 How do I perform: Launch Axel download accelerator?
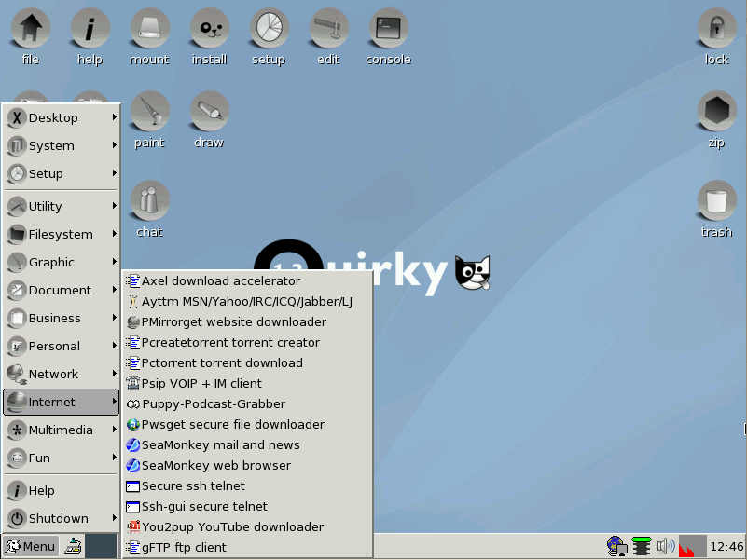pyautogui.click(x=247, y=281)
